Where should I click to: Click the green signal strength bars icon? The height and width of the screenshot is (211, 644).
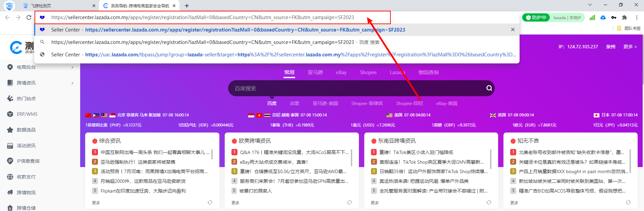[592, 17]
